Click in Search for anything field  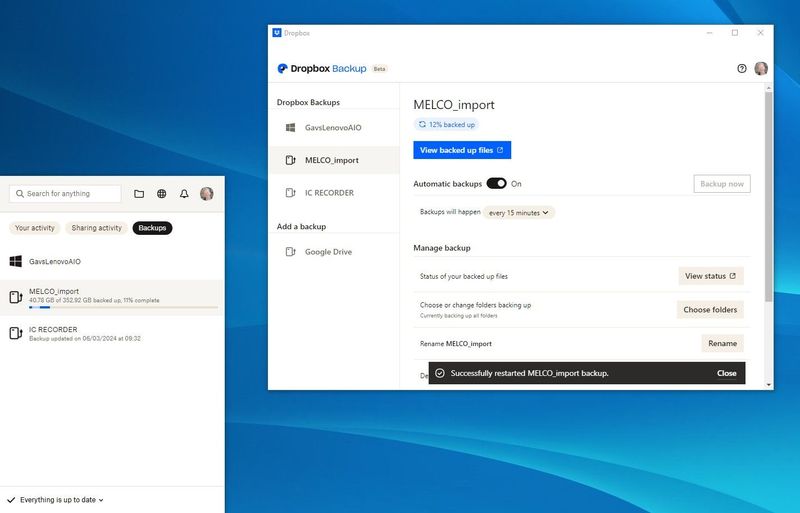pos(65,193)
